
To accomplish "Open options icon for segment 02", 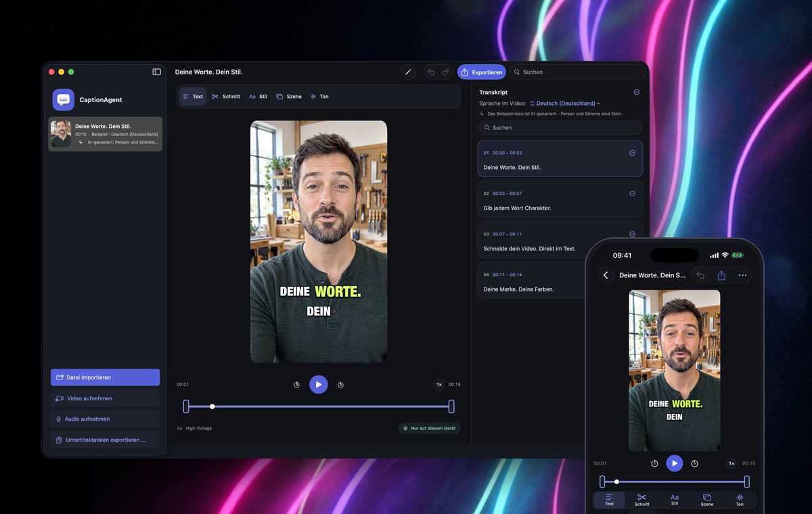I will point(633,193).
